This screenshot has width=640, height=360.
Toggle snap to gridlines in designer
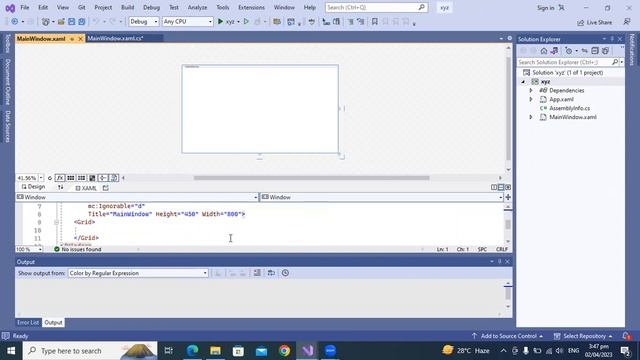(x=81, y=178)
